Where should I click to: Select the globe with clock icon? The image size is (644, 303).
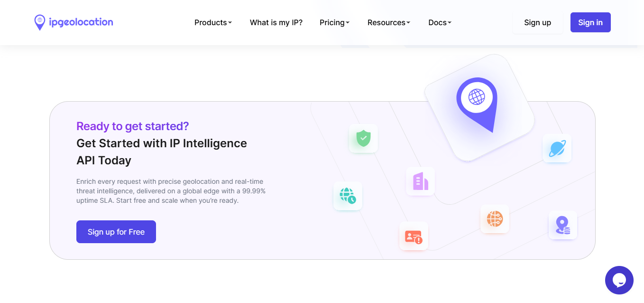pos(348,196)
